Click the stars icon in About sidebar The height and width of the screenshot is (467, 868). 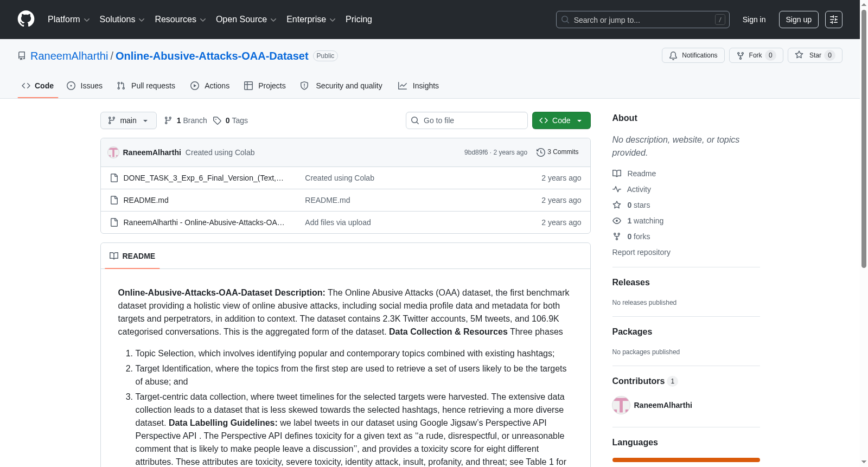617,205
